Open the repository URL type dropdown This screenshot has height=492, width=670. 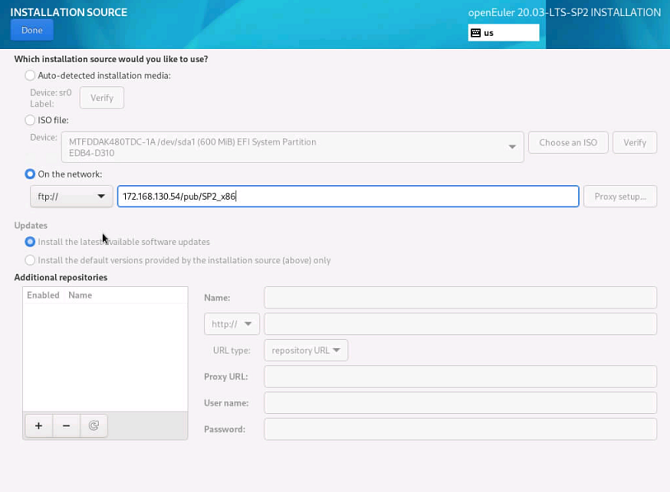(306, 351)
